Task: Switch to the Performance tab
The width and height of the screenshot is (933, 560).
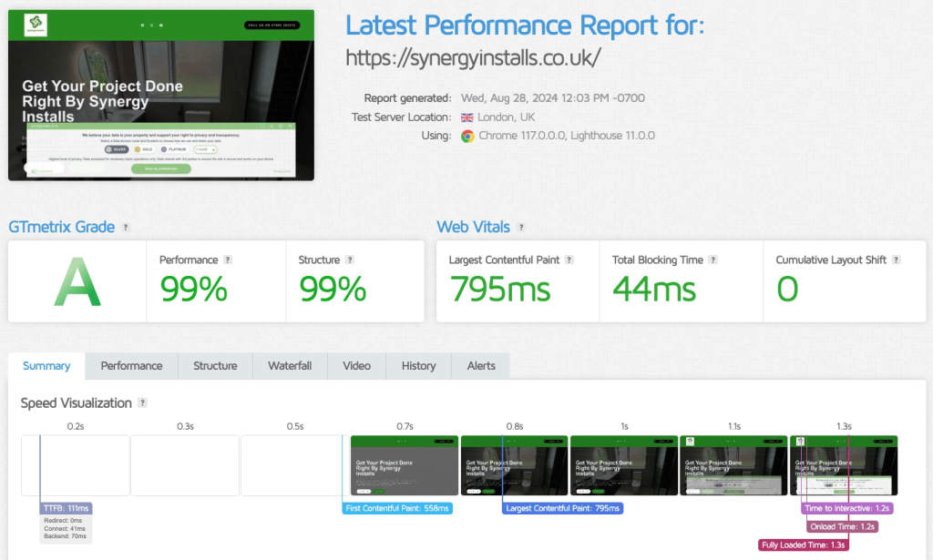Action: click(x=131, y=366)
